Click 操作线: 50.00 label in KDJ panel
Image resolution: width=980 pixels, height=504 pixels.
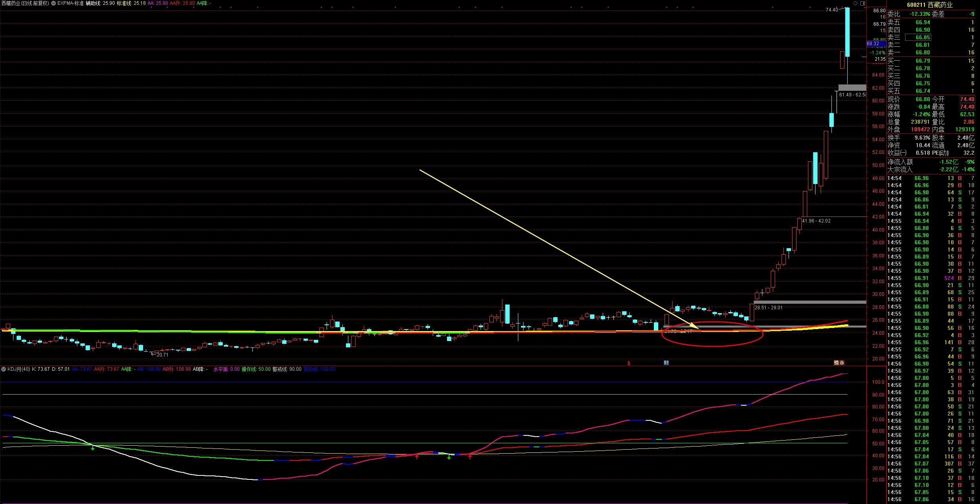coord(256,369)
